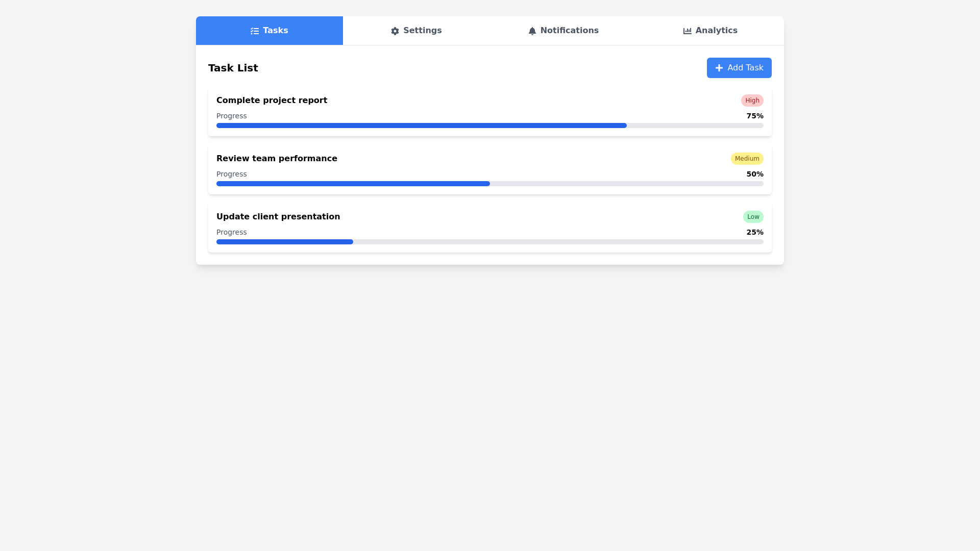The width and height of the screenshot is (980, 551).
Task: Switch to the Tasks tab
Action: pos(269,31)
